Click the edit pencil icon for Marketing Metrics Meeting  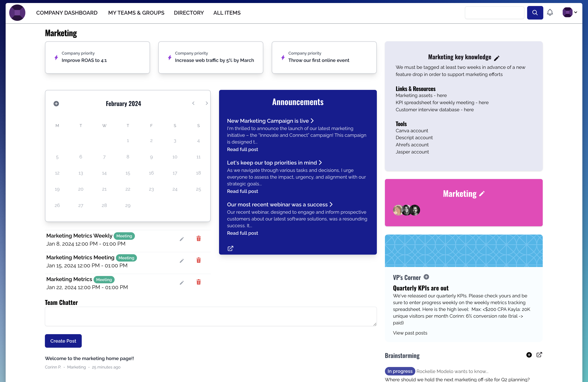182,260
